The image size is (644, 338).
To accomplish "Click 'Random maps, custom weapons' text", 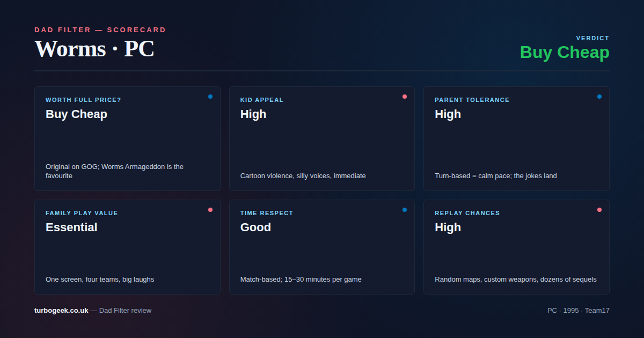I will click(x=516, y=279).
